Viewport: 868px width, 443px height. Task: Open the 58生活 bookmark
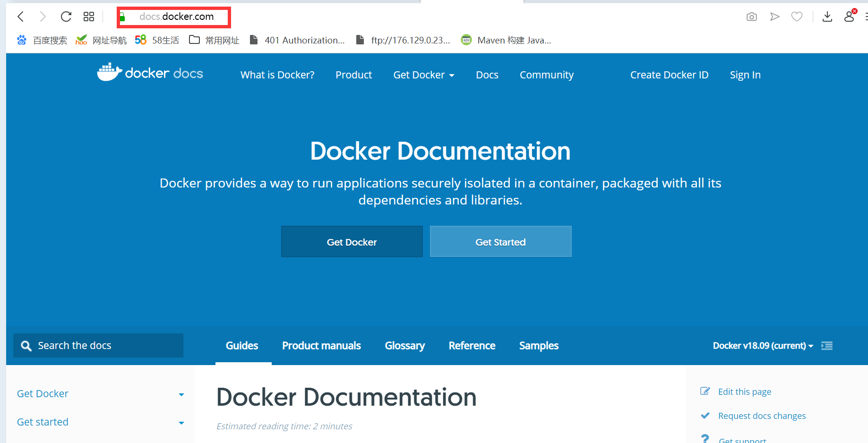click(157, 40)
